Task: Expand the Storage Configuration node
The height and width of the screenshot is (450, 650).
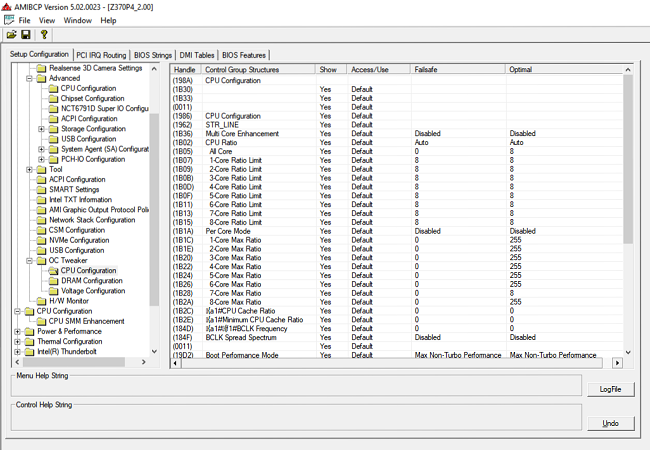Action: tap(41, 129)
